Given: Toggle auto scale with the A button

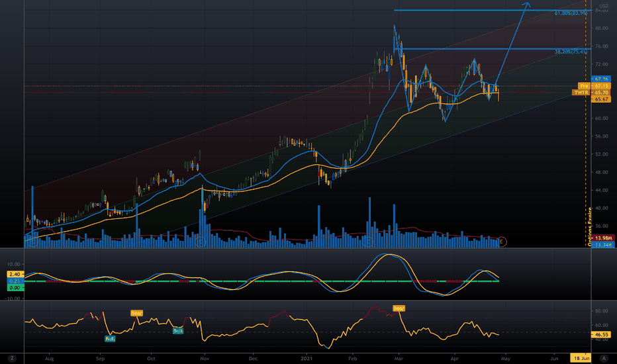Looking at the screenshot, I should point(604,358).
